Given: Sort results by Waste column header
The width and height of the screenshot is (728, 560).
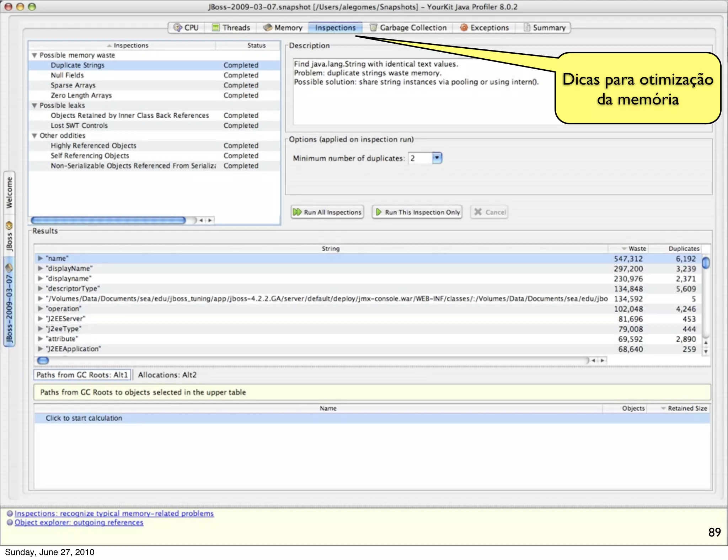Looking at the screenshot, I should [x=637, y=249].
